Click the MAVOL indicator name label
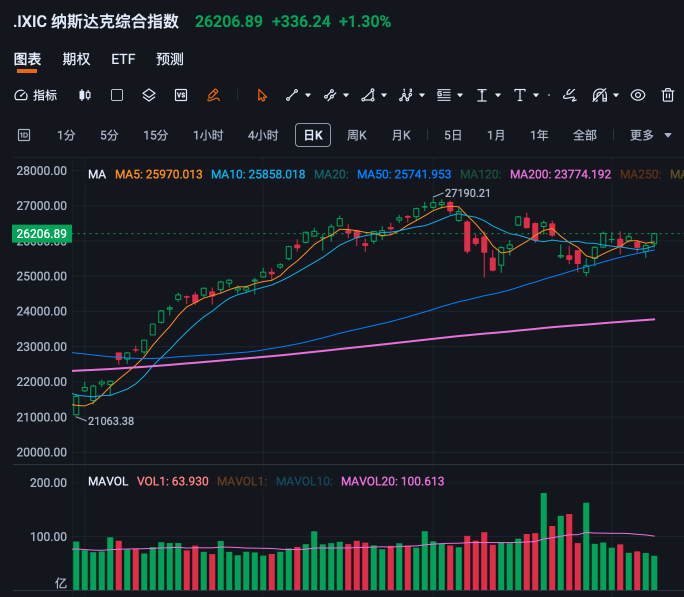The width and height of the screenshot is (684, 597). coord(108,481)
